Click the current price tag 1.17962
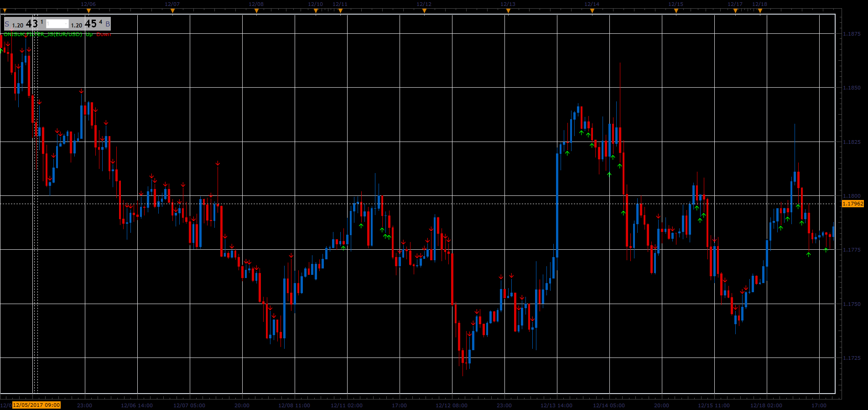 [x=852, y=204]
